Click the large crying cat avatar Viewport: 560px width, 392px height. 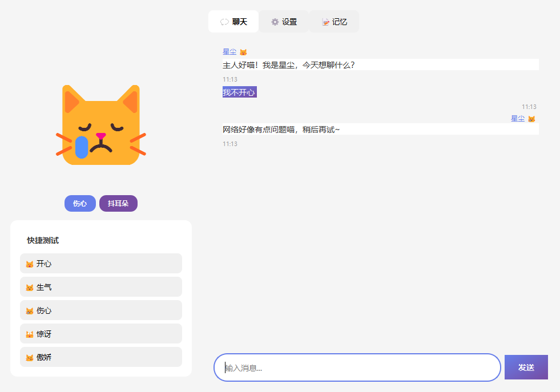point(101,125)
